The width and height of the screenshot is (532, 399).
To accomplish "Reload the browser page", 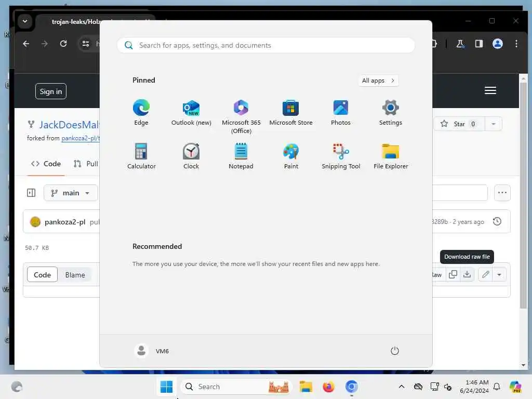I will pos(63,44).
